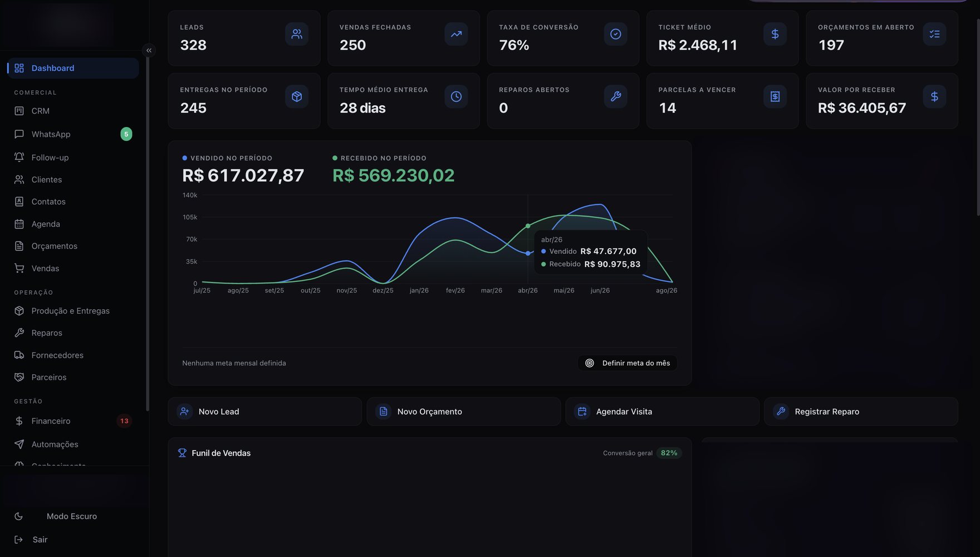The height and width of the screenshot is (557, 980).
Task: Click the Valor por Receber dollar icon
Action: pos(934,96)
